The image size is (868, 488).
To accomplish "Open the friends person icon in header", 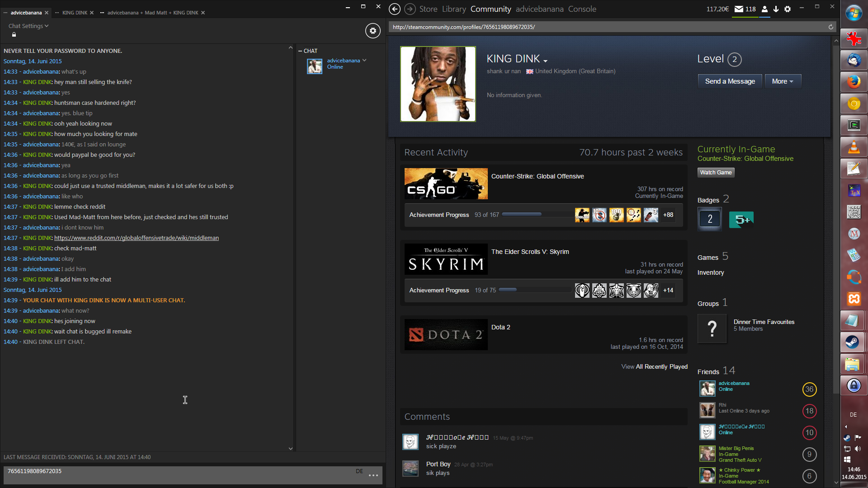I will tap(764, 9).
